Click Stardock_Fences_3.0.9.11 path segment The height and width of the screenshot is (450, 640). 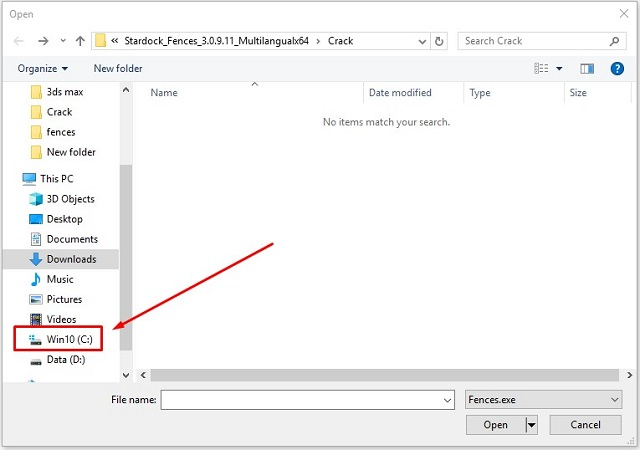pyautogui.click(x=216, y=41)
